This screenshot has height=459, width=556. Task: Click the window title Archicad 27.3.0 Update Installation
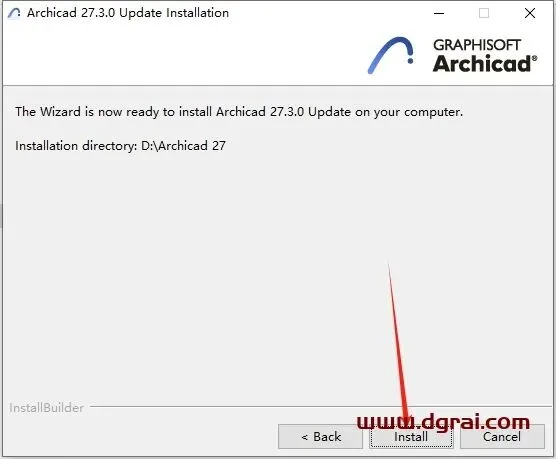pos(128,13)
